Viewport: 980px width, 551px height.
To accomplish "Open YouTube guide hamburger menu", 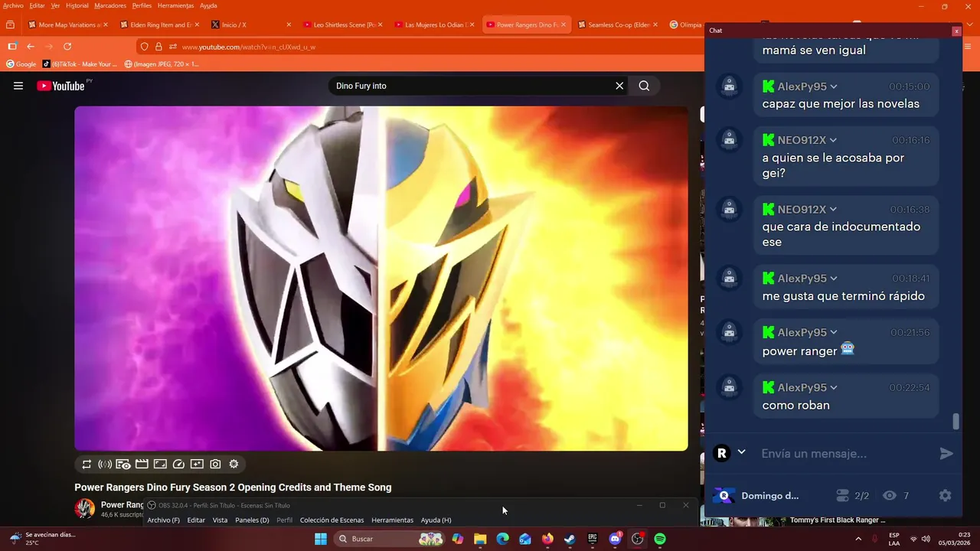I will 18,86.
